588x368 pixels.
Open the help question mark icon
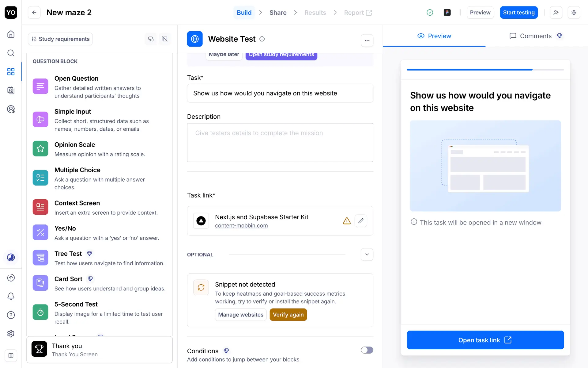click(x=11, y=315)
